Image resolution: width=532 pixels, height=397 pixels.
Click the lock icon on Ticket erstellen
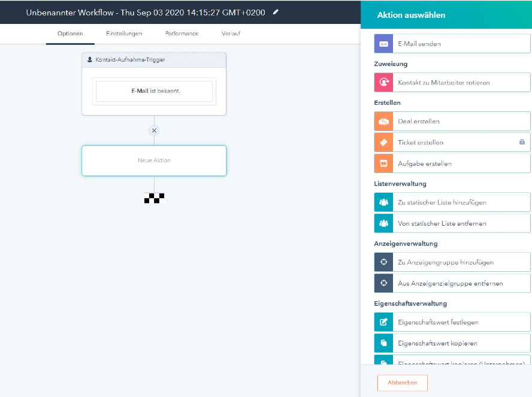point(522,143)
